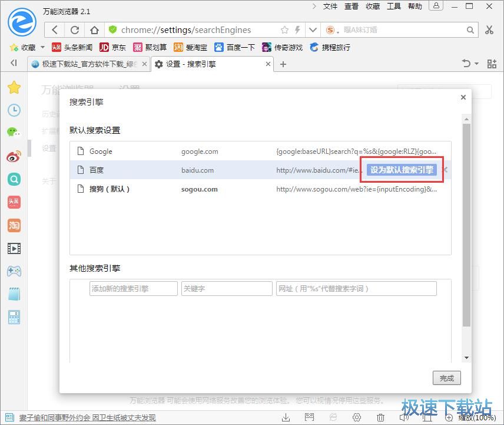Select the 搜狗（默认）row

pyautogui.click(x=260, y=189)
